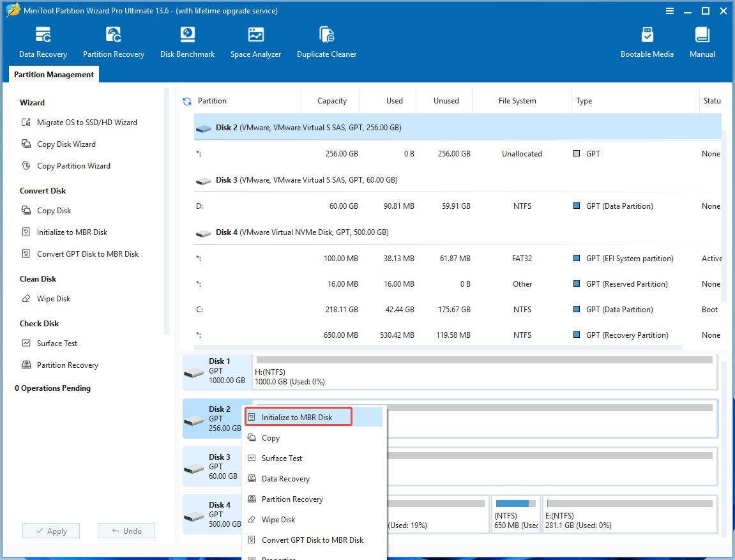Select the 256.00 GB unallocated row
The height and width of the screenshot is (560, 735).
(x=457, y=154)
